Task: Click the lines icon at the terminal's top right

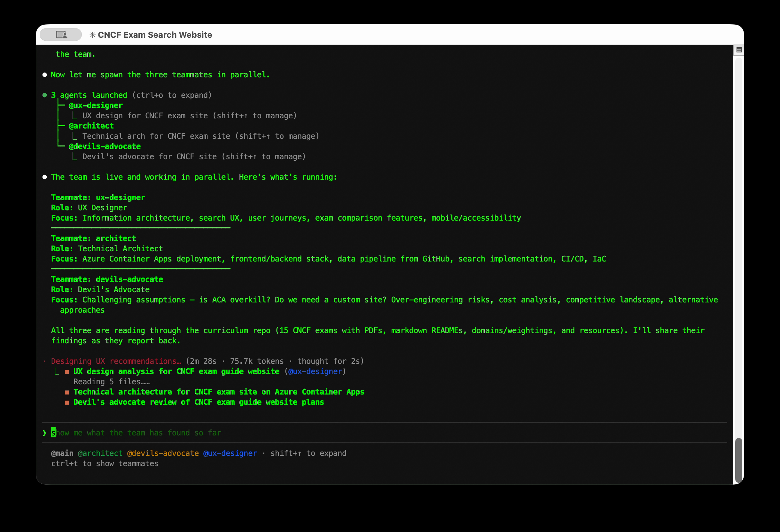Action: (x=738, y=49)
